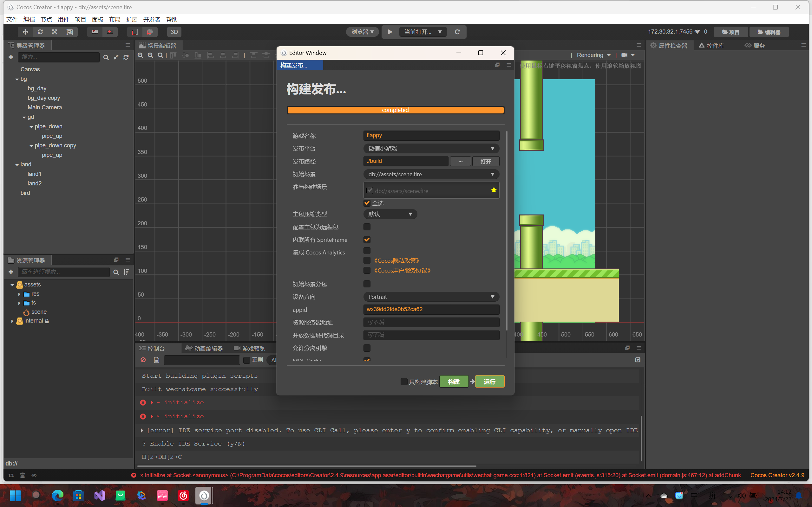812x507 pixels.
Task: Open the device orientation Portrait dropdown
Action: click(431, 297)
